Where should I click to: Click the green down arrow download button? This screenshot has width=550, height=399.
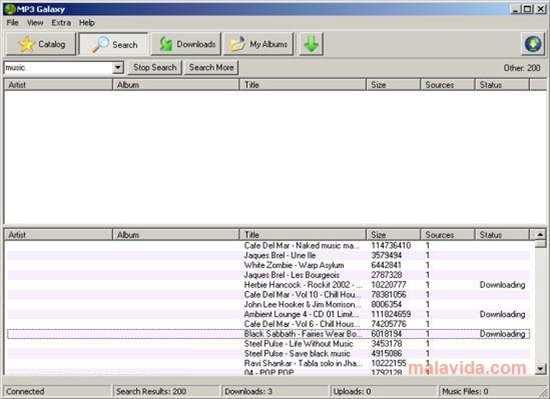coord(311,44)
